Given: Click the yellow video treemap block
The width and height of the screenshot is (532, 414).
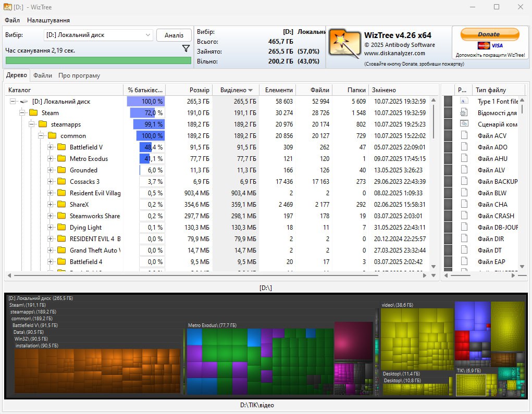Looking at the screenshot, I should 417,339.
